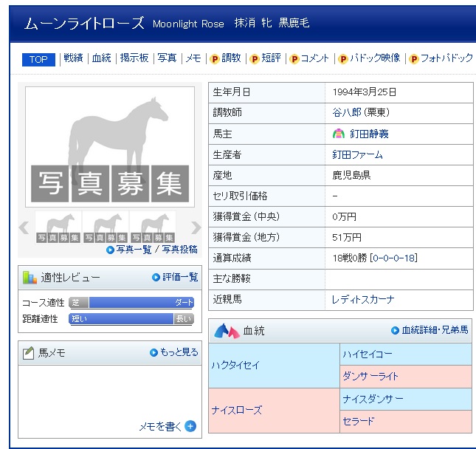The height and width of the screenshot is (449, 476).
Task: Click the premium P icon beside パドック映像
Action: pos(342,58)
